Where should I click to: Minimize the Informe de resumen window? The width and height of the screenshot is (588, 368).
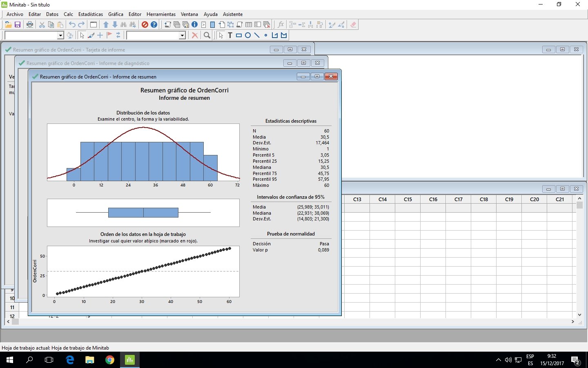point(303,76)
